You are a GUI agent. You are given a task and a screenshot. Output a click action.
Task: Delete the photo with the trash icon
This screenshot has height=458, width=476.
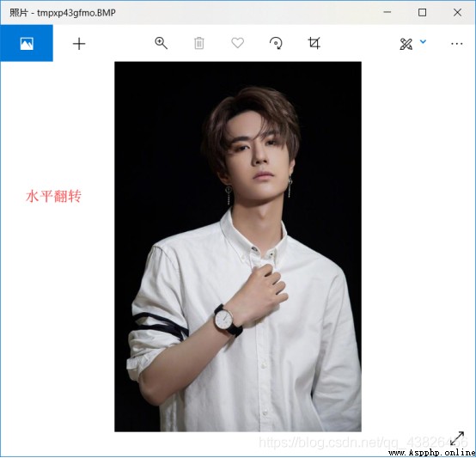[198, 43]
